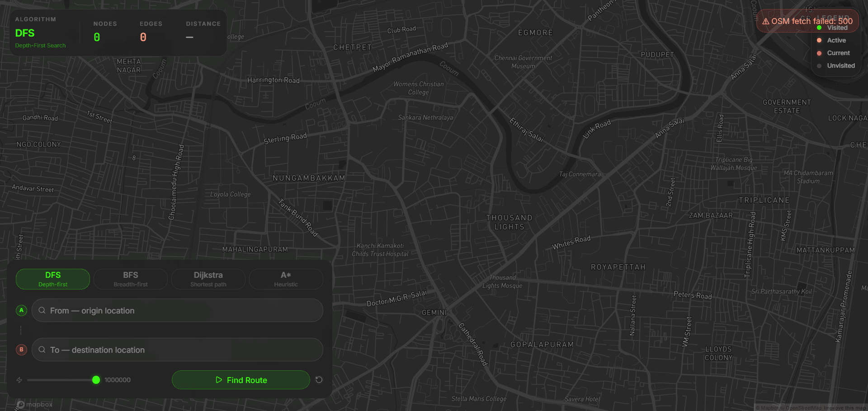
Task: Click the Stella Maris College label
Action: 479,399
